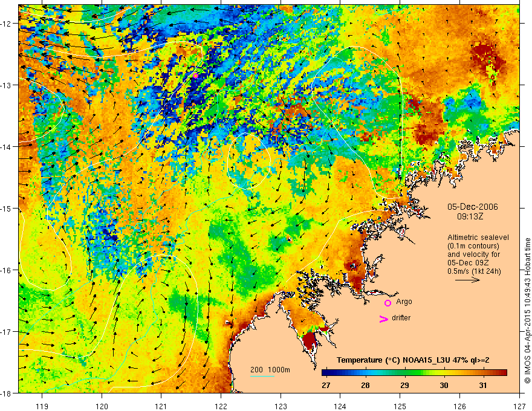
Task: Click the 28 value on temperature scale
Action: [x=365, y=385]
